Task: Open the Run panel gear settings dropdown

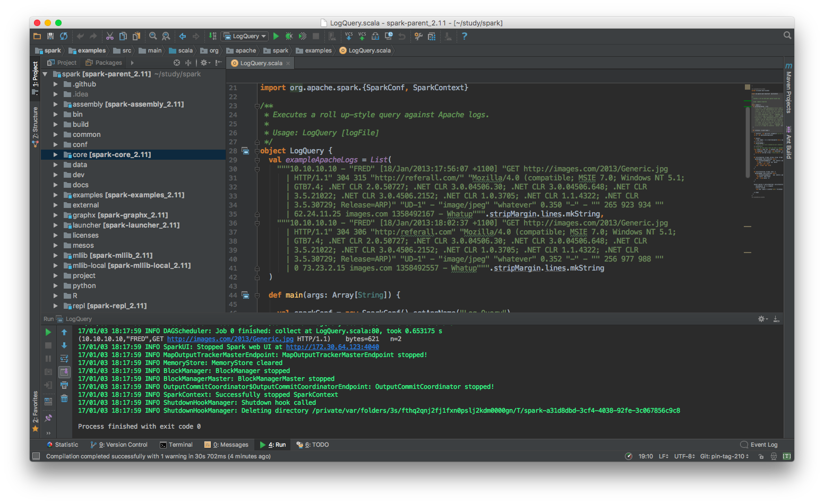Action: tap(763, 319)
